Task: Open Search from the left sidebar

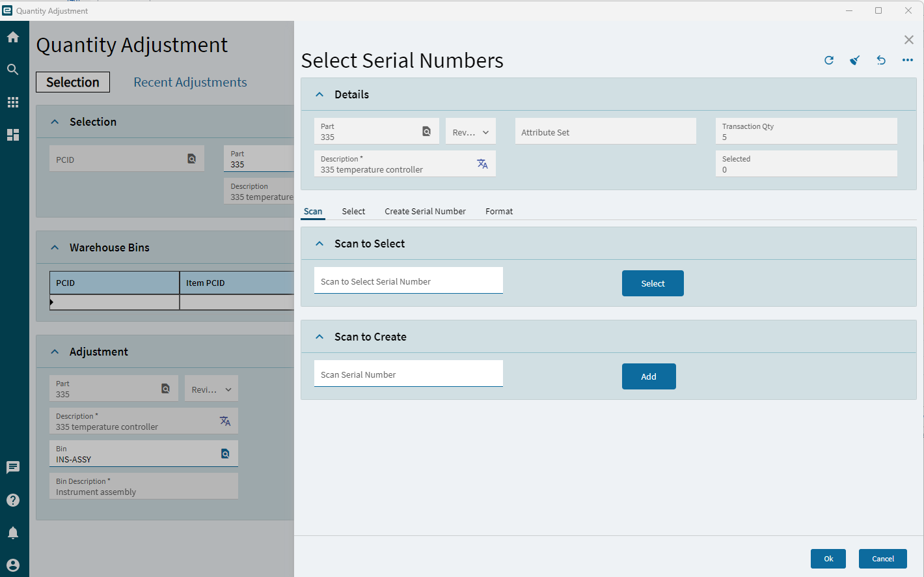Action: pyautogui.click(x=13, y=69)
